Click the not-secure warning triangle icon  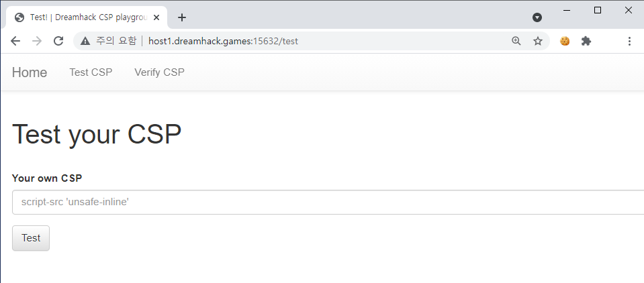85,41
